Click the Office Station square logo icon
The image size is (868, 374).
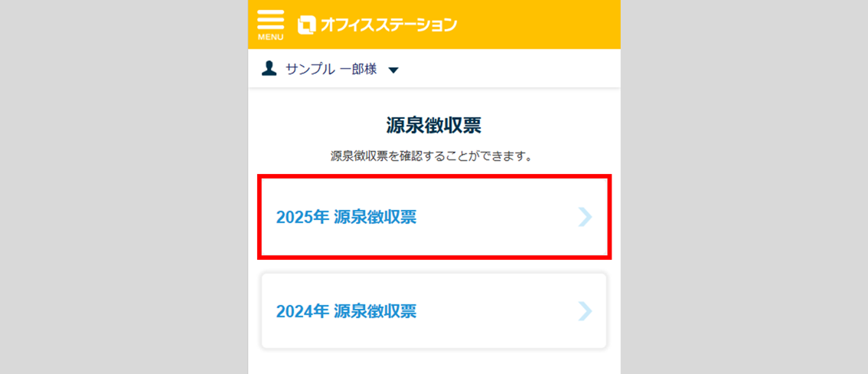306,25
